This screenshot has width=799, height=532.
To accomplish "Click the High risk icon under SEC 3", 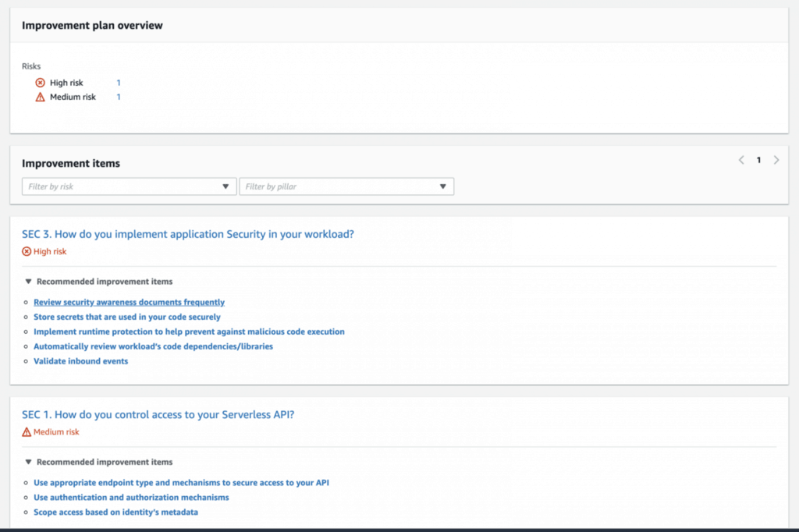I will [26, 251].
